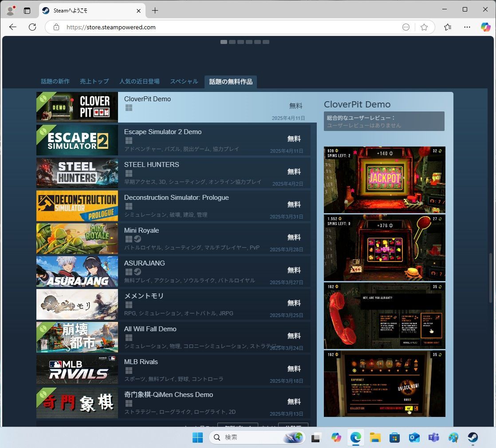Open the Steam app from taskbar
This screenshot has height=448, width=496.
[472, 437]
